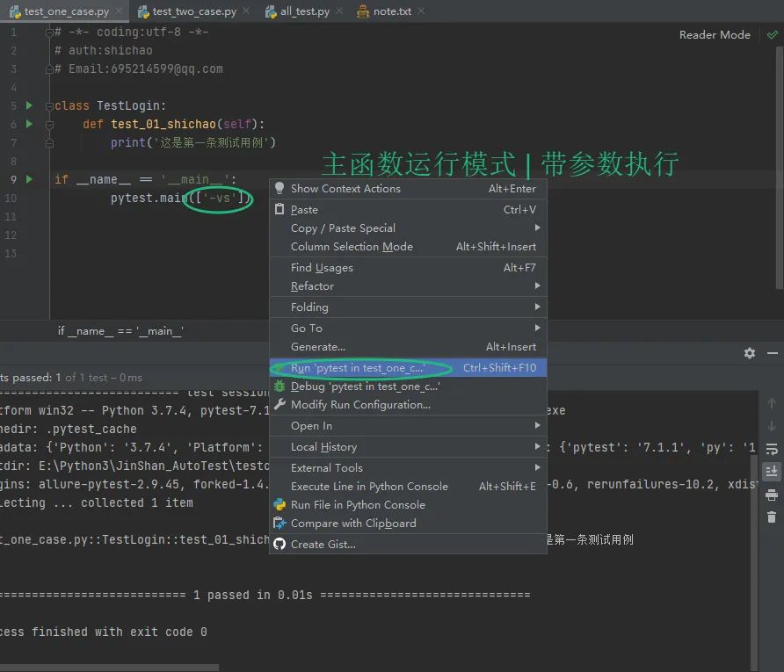This screenshot has height=672, width=784.
Task: Switch to all_test.py tab
Action: [304, 11]
